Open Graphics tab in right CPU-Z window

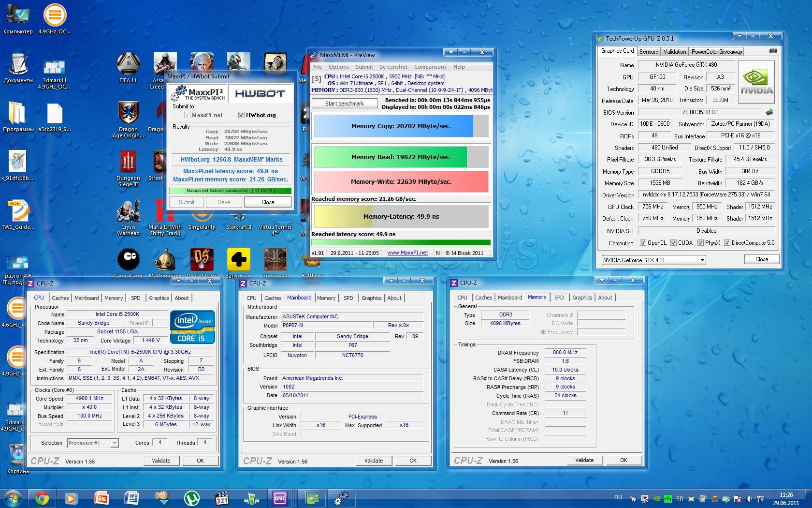tap(582, 298)
